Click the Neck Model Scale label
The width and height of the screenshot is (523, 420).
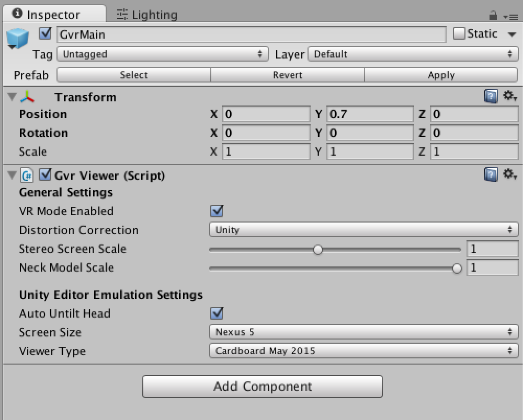click(x=66, y=267)
